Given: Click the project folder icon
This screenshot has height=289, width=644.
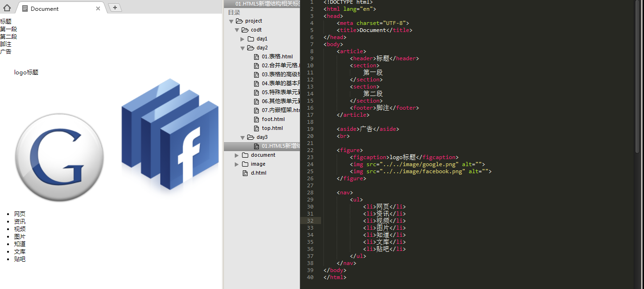Looking at the screenshot, I should pyautogui.click(x=239, y=21).
